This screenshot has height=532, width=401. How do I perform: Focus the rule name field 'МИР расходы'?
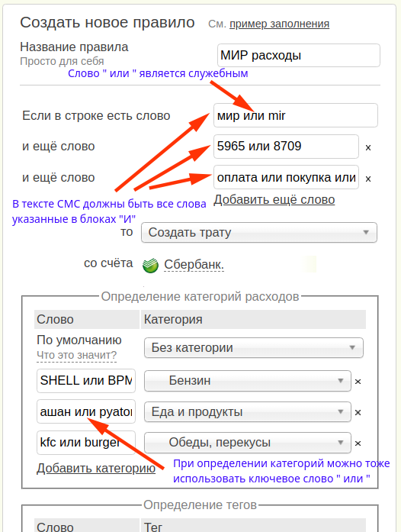tap(299, 55)
